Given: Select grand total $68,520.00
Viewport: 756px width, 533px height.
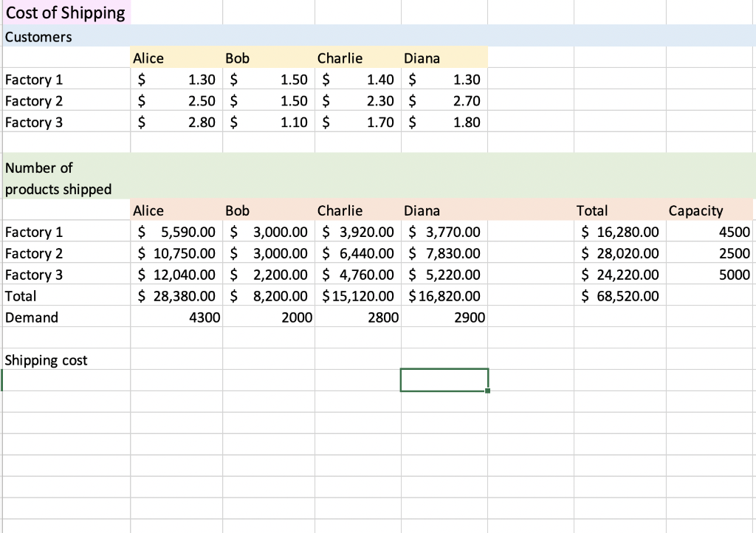Looking at the screenshot, I should 620,295.
